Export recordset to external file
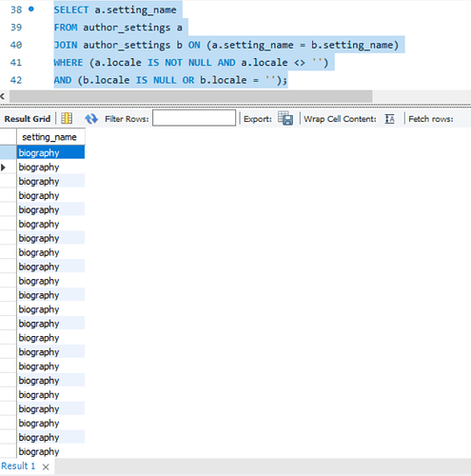471x476 pixels. [x=285, y=118]
